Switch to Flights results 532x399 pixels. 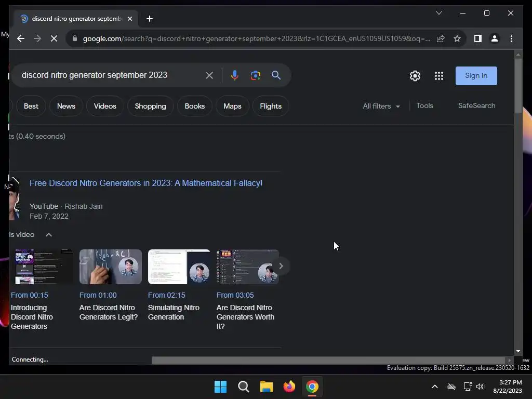click(x=270, y=106)
